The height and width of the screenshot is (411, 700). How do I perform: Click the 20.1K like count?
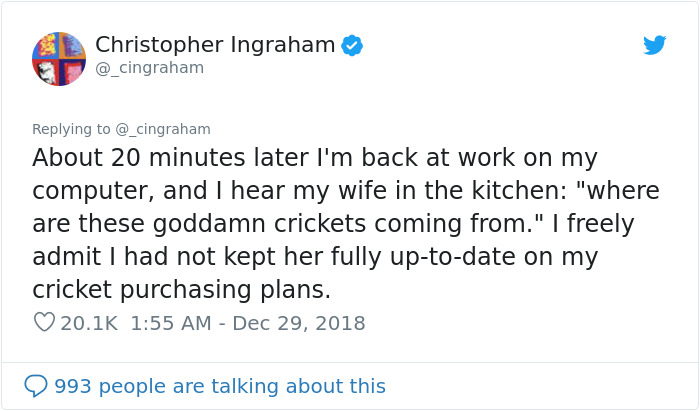click(x=91, y=323)
